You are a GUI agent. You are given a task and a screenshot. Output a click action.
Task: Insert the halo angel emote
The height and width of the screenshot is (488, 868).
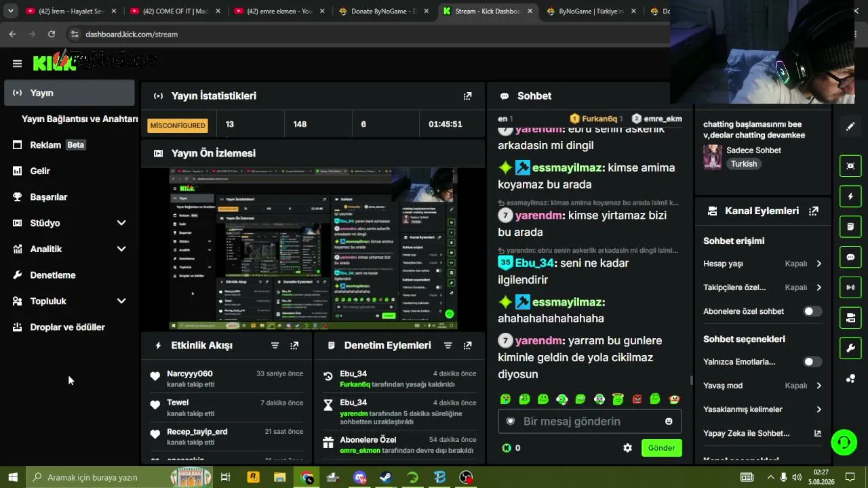pos(618,400)
